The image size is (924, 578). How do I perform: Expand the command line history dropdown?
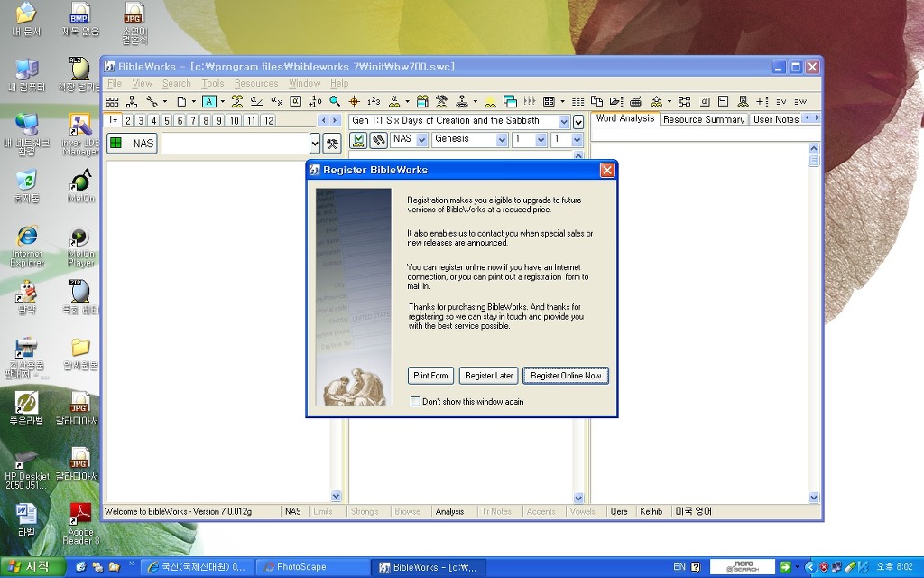(315, 143)
